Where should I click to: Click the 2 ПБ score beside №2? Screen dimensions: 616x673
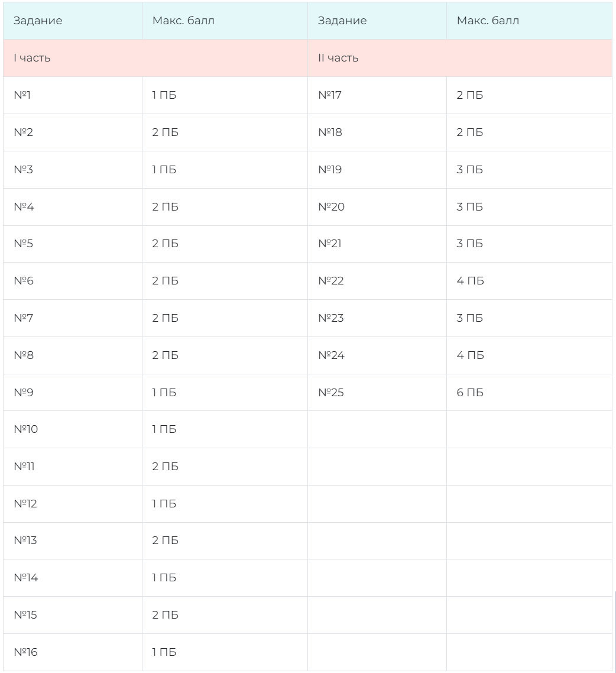coord(165,132)
